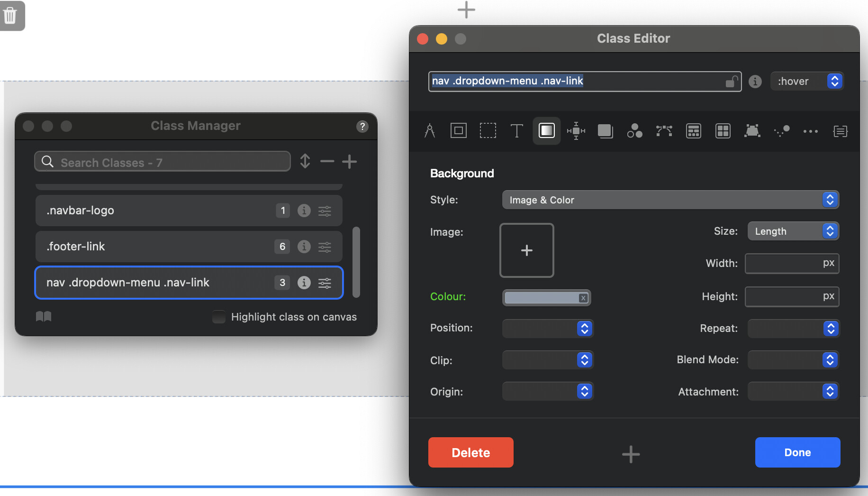Image resolution: width=868 pixels, height=496 pixels.
Task: Click the sort classes arrows icon
Action: pyautogui.click(x=305, y=161)
